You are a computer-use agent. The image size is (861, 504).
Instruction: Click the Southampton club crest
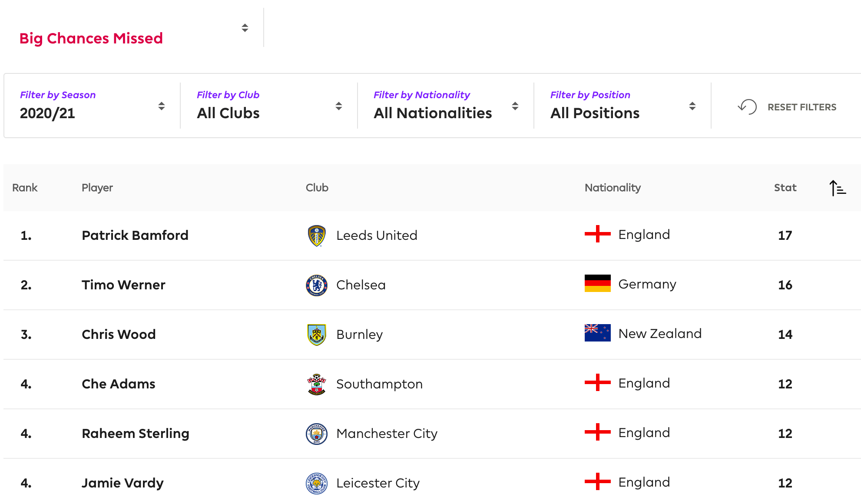coord(317,384)
